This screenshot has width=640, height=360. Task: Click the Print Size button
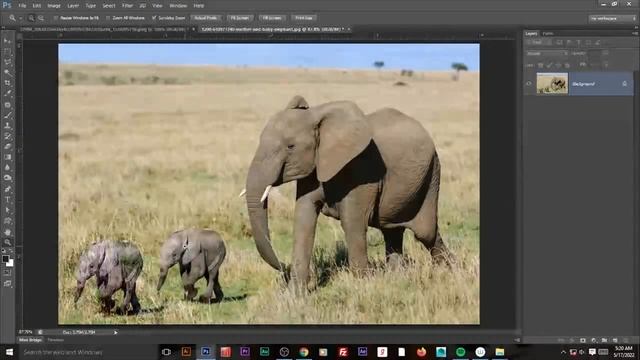point(304,18)
